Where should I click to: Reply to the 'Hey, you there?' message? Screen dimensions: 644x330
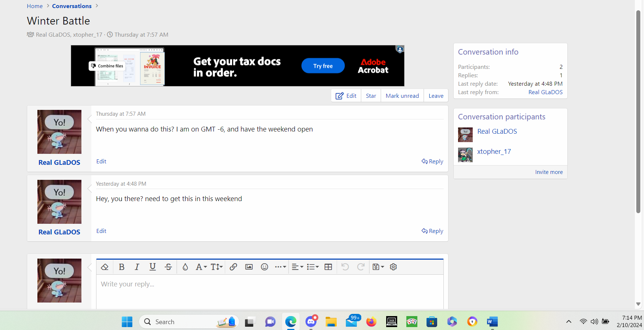click(x=432, y=231)
